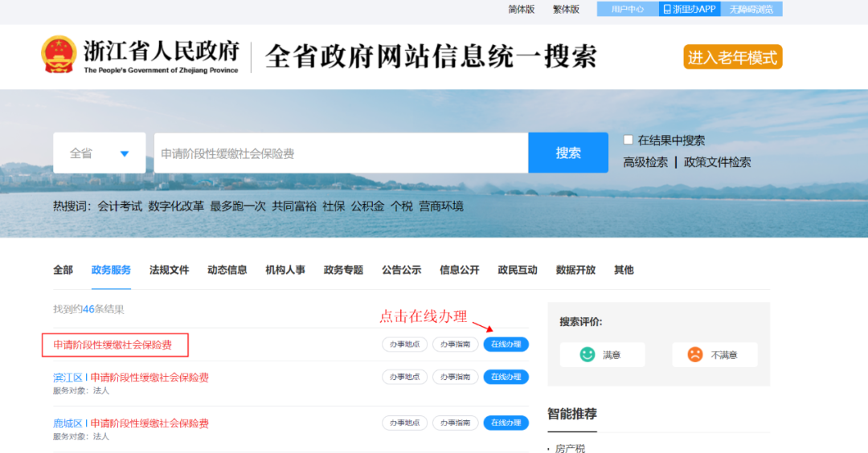Click hot search term 社保
The width and height of the screenshot is (868, 453).
[x=334, y=206]
